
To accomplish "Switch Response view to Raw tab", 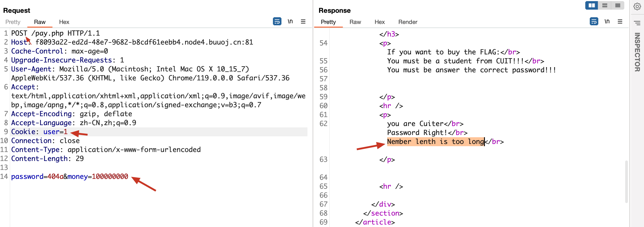I will [x=355, y=22].
